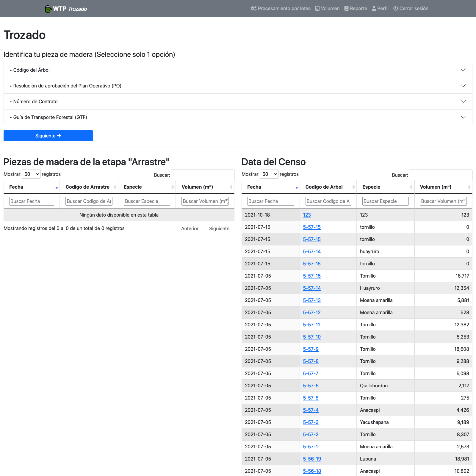
Task: Click the gears icon for Procesamiento por lotes
Action: (x=253, y=8)
